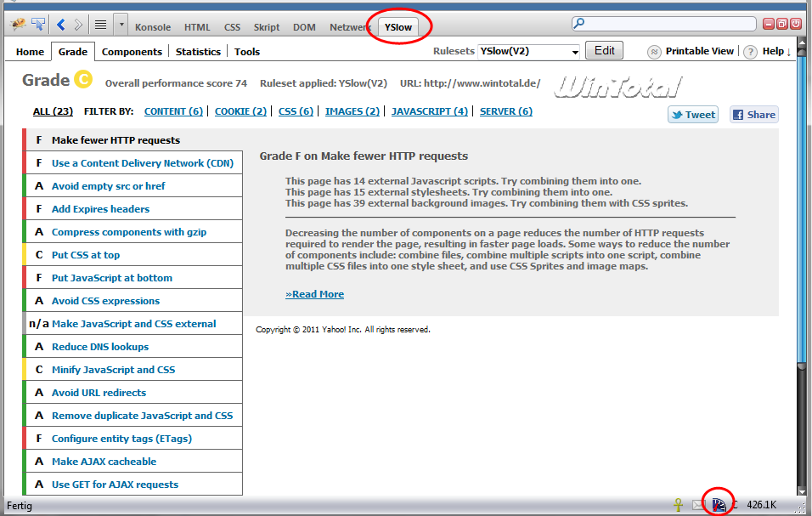Select Make JavaScript and CSS external rule
Screen dimensions: 812x516
click(x=133, y=324)
